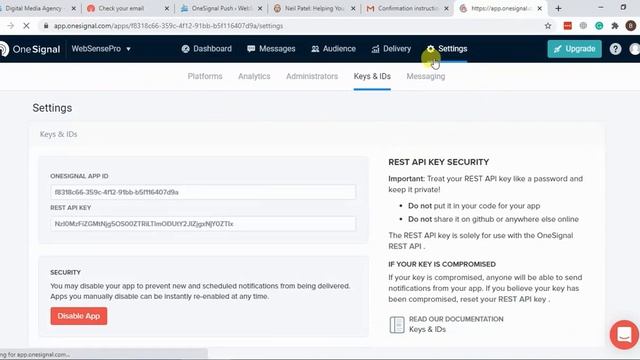640x360 pixels.
Task: Switch to the Neil Patel tab
Action: [x=310, y=8]
